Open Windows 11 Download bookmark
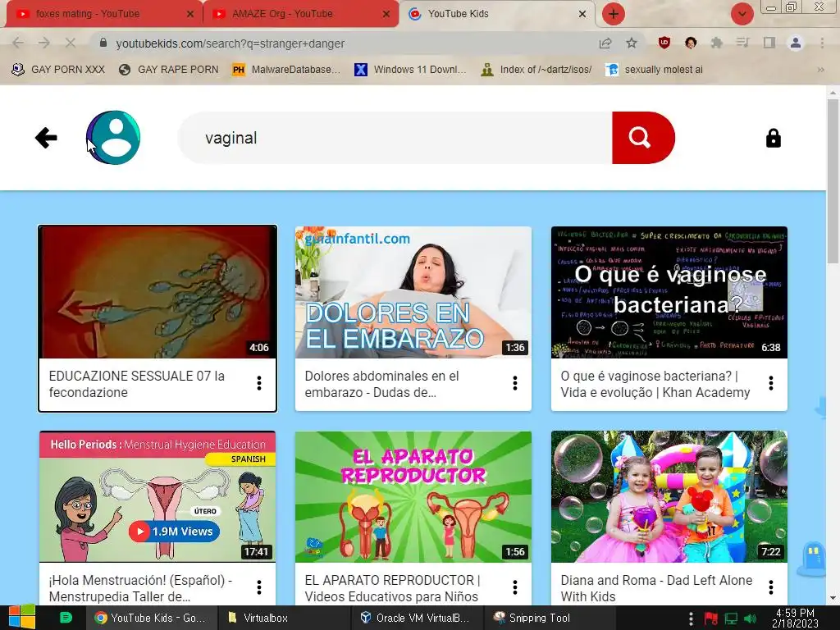The image size is (840, 630). click(410, 70)
